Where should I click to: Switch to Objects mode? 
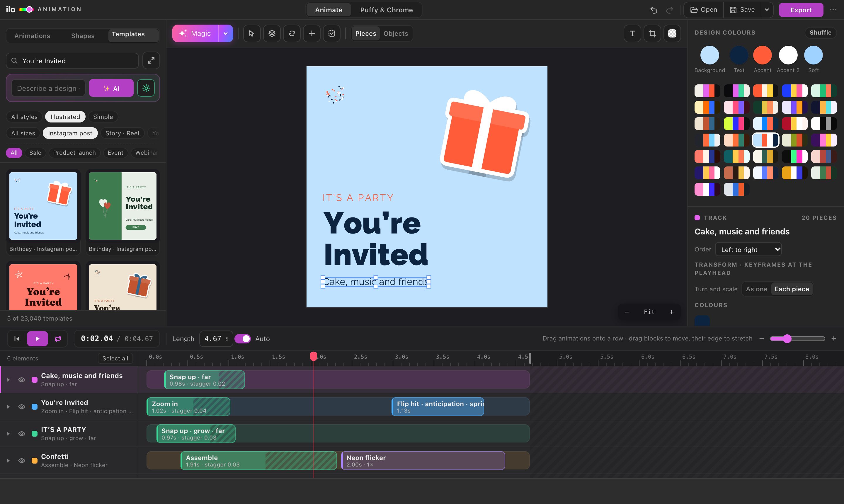coord(396,33)
